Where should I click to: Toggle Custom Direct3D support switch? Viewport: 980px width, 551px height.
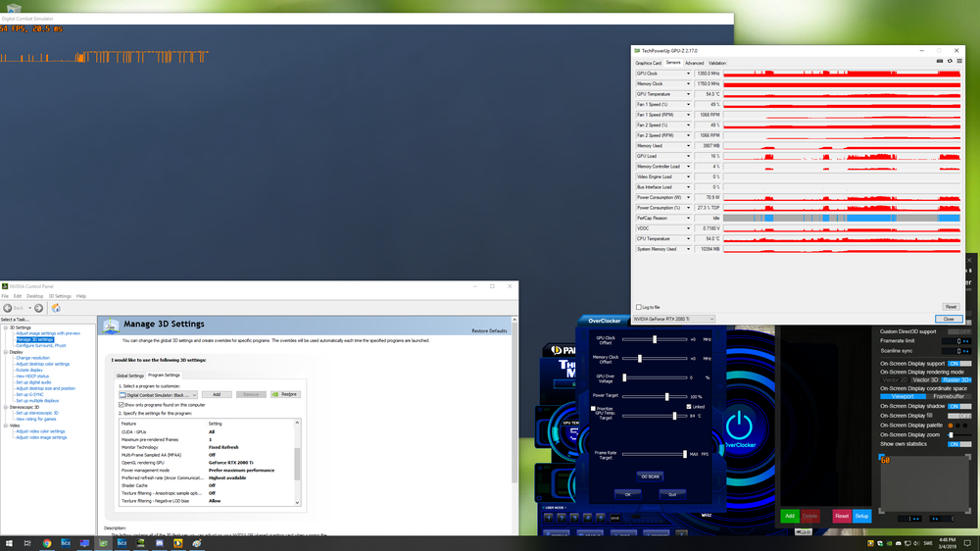(x=959, y=331)
